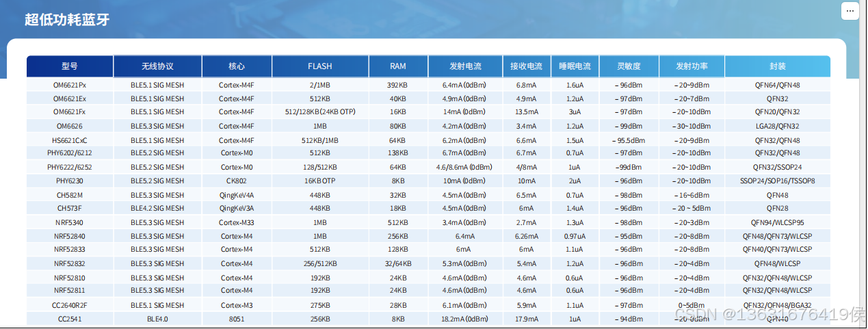
Task: Click the 0.97uA sleep current cell
Action: 575,236
